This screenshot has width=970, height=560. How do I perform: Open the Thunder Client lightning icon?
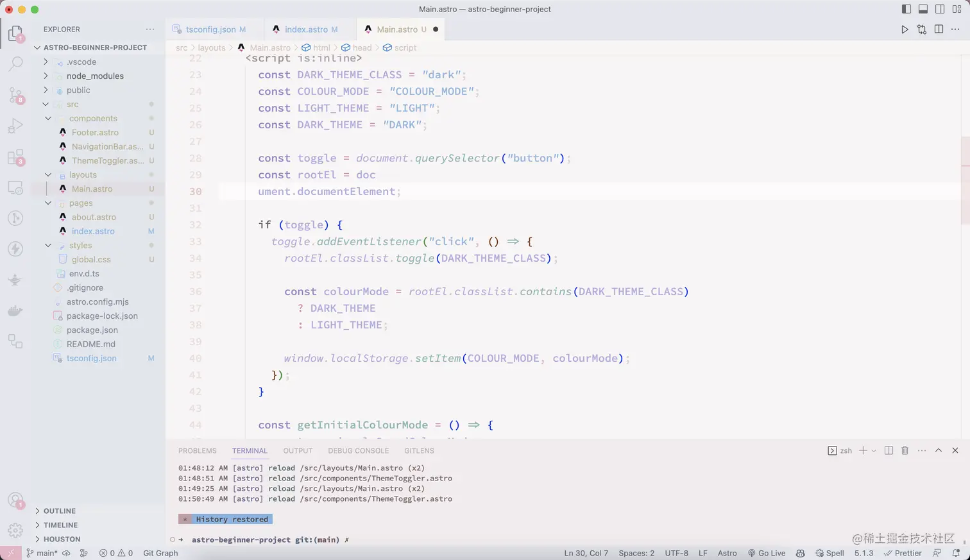coord(15,249)
